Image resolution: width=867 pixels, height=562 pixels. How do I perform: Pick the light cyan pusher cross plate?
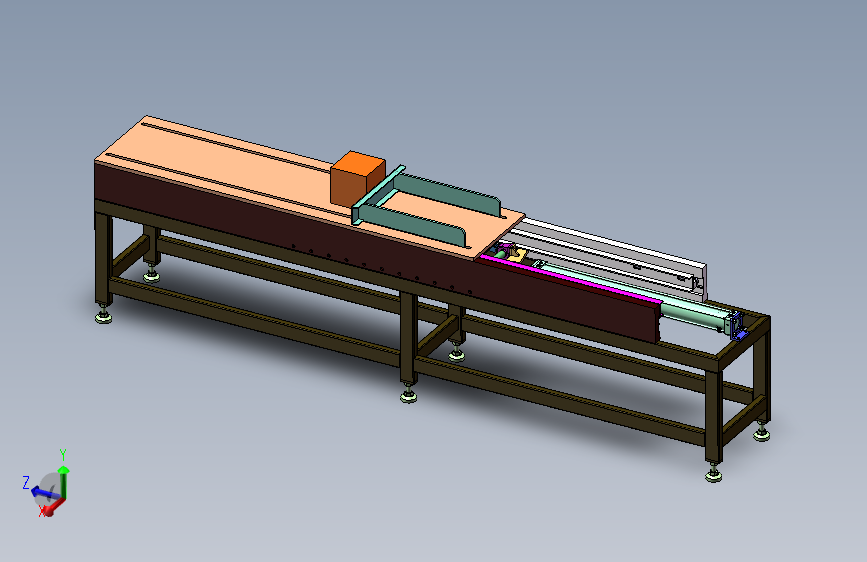[x=378, y=195]
